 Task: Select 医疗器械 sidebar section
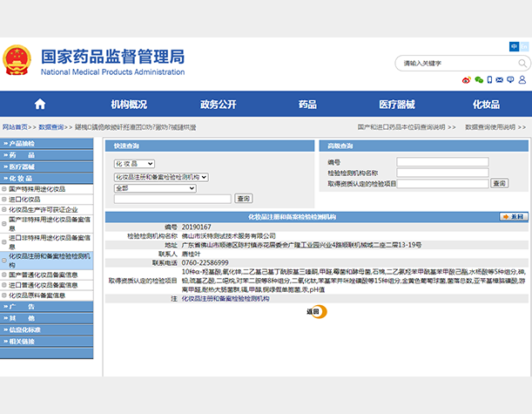(x=46, y=166)
